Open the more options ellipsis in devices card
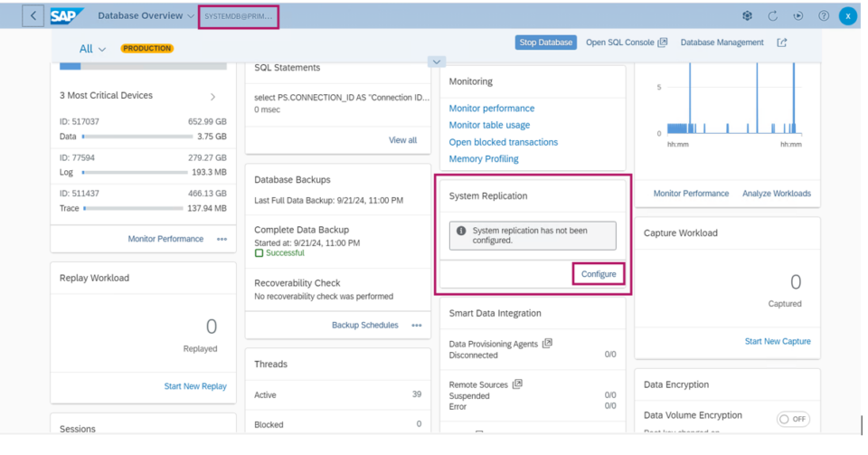Viewport: 868px width, 455px height. 222,239
